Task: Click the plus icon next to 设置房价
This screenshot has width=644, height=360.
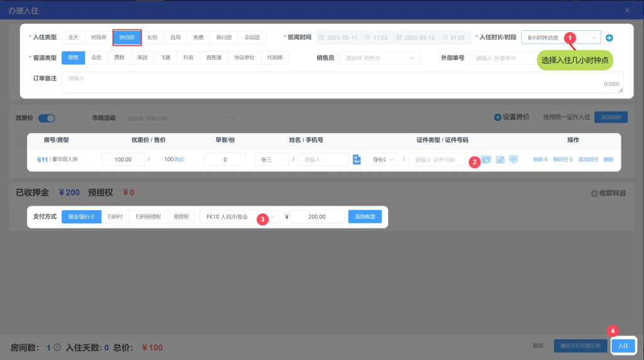Action: (497, 117)
